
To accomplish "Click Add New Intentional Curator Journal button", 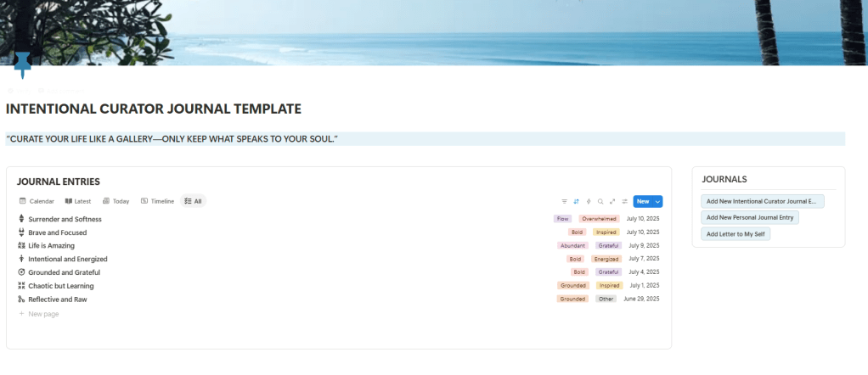I will click(x=762, y=201).
